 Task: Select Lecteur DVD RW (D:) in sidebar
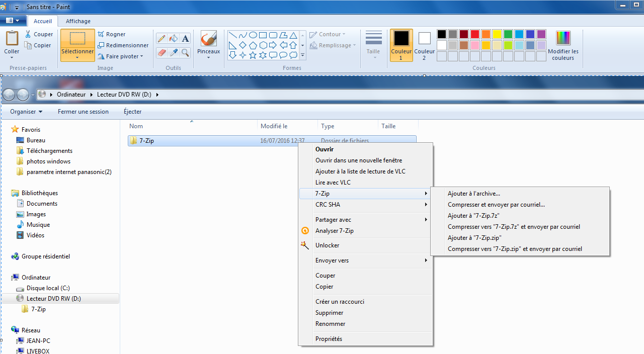[60, 299]
